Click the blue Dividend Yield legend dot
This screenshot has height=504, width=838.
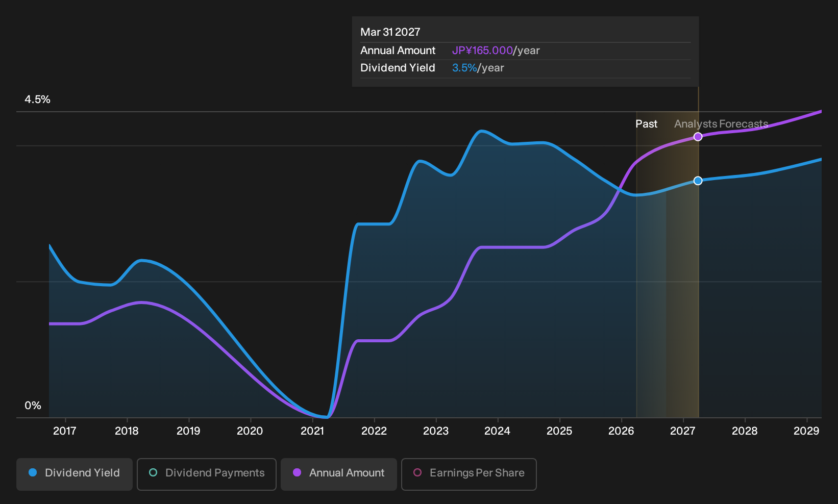[33, 473]
